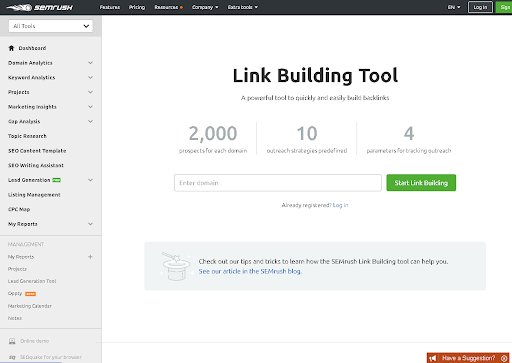Open the Pricing page
512x363 pixels.
point(137,7)
